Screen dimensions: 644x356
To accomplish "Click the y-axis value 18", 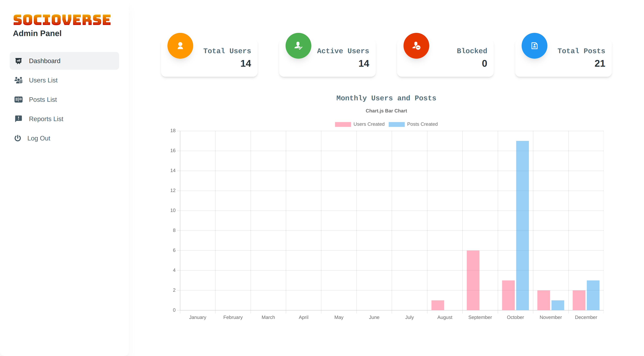I will click(x=173, y=130).
